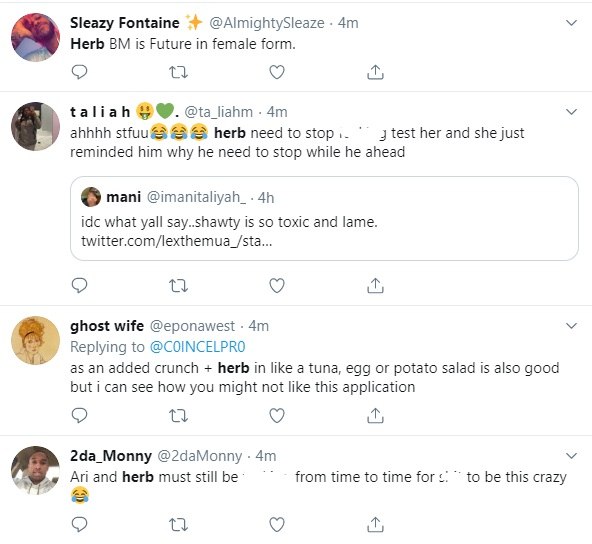
Task: Like taliah's tweet
Action: (277, 286)
